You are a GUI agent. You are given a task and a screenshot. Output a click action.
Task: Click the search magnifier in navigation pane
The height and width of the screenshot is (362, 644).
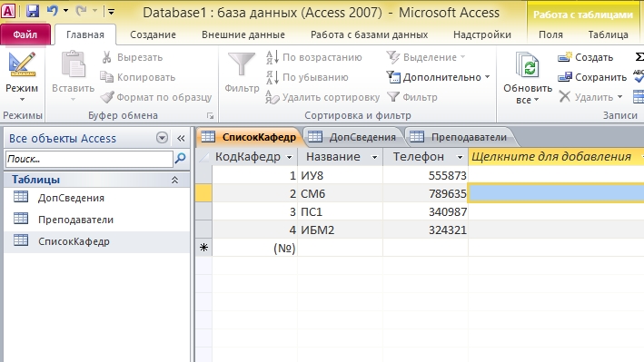181,159
